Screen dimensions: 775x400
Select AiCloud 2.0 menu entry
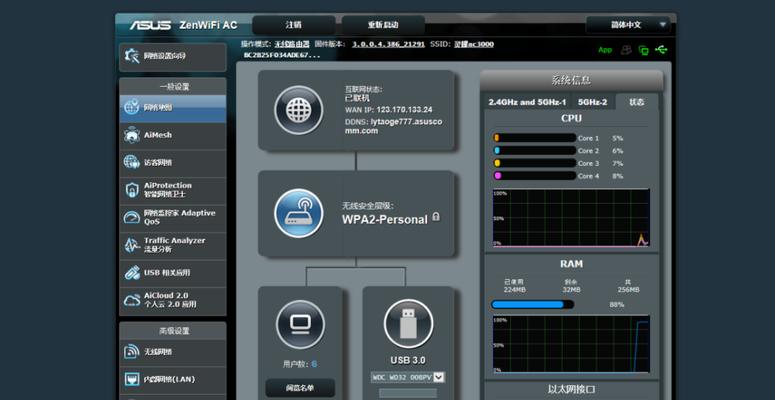(172, 301)
